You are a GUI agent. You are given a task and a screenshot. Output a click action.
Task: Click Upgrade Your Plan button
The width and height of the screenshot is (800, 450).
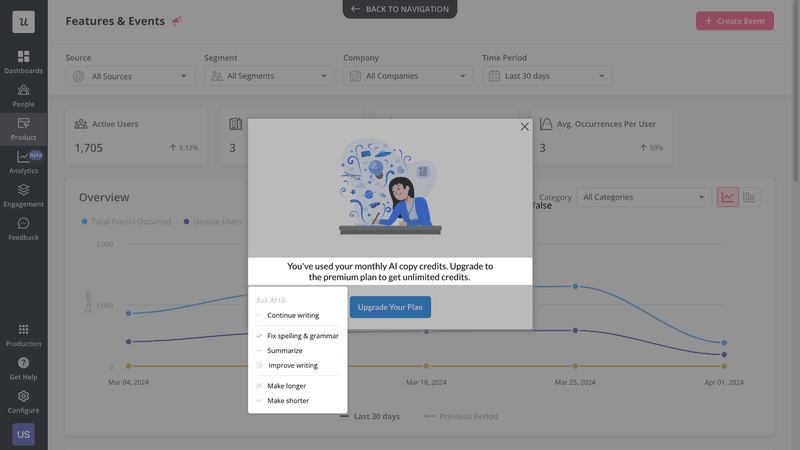coord(390,307)
